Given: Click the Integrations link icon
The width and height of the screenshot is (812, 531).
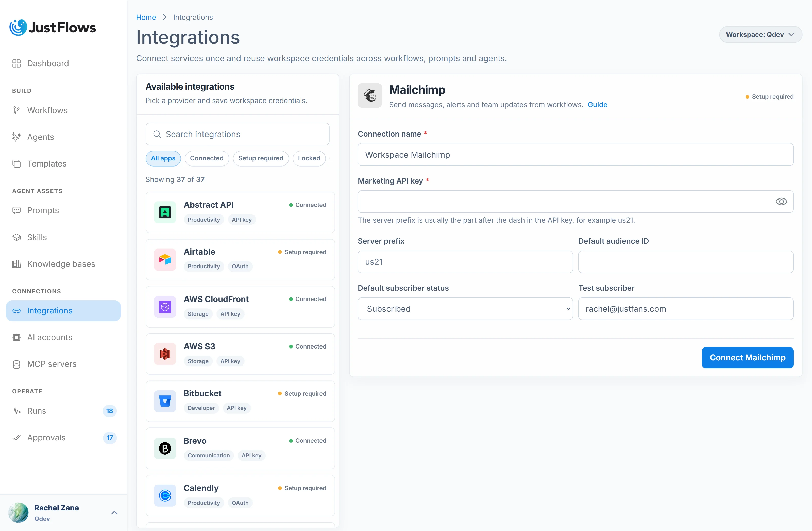Looking at the screenshot, I should [x=16, y=311].
